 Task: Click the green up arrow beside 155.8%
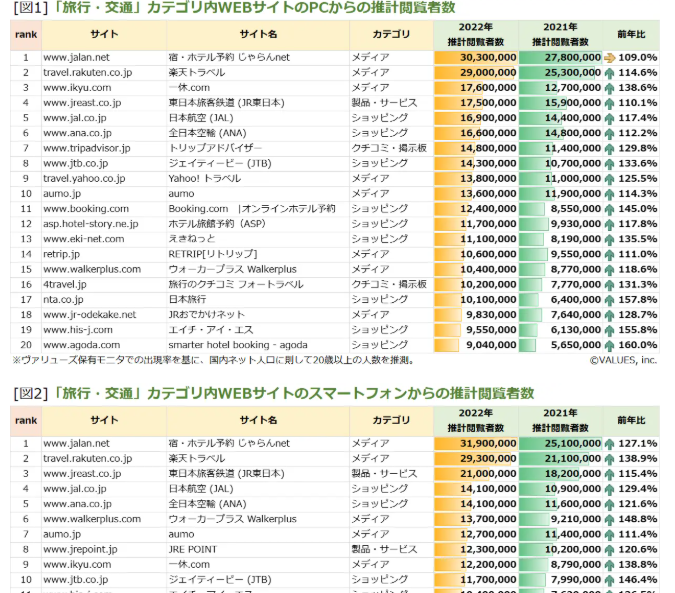(x=610, y=330)
